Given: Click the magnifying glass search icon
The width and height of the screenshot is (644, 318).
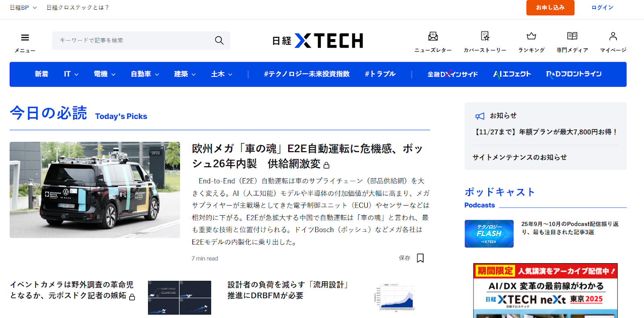Looking at the screenshot, I should (x=219, y=40).
